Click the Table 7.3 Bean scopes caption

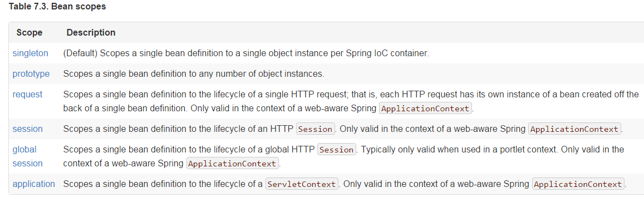pos(57,7)
